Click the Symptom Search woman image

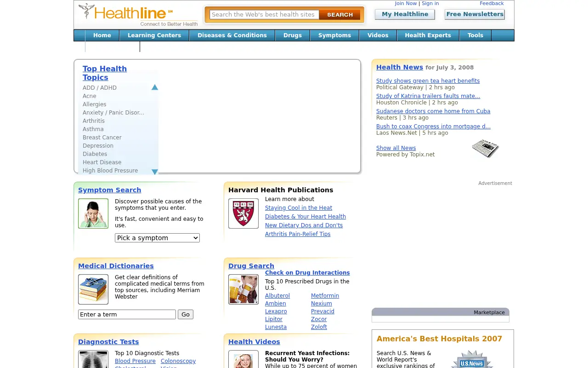(x=93, y=213)
